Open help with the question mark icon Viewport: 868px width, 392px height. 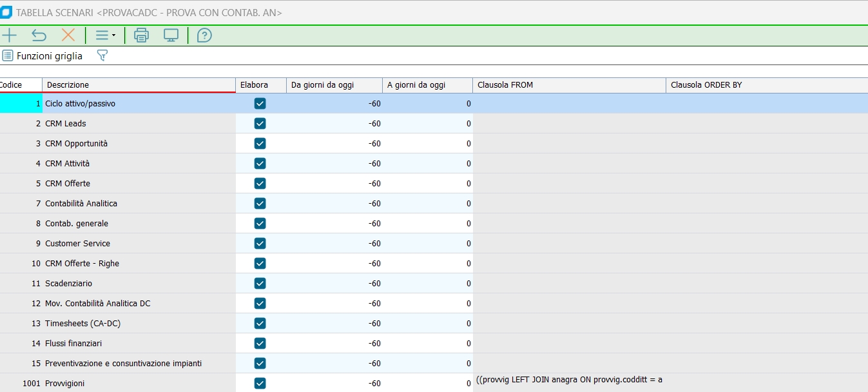[204, 35]
